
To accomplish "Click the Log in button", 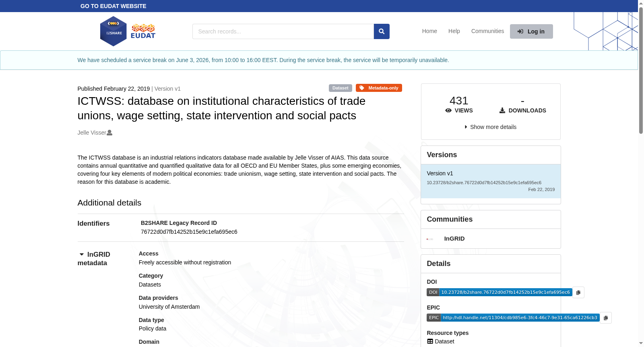I will click(x=531, y=31).
